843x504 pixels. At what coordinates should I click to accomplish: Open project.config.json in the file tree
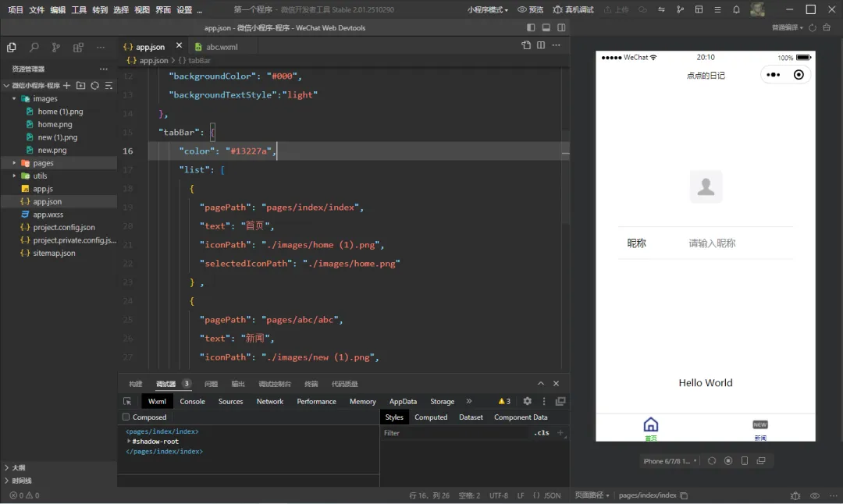(x=64, y=227)
